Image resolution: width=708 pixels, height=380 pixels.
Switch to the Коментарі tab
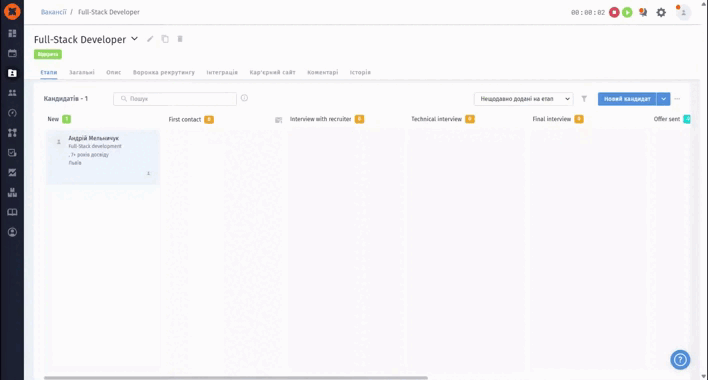pos(322,72)
